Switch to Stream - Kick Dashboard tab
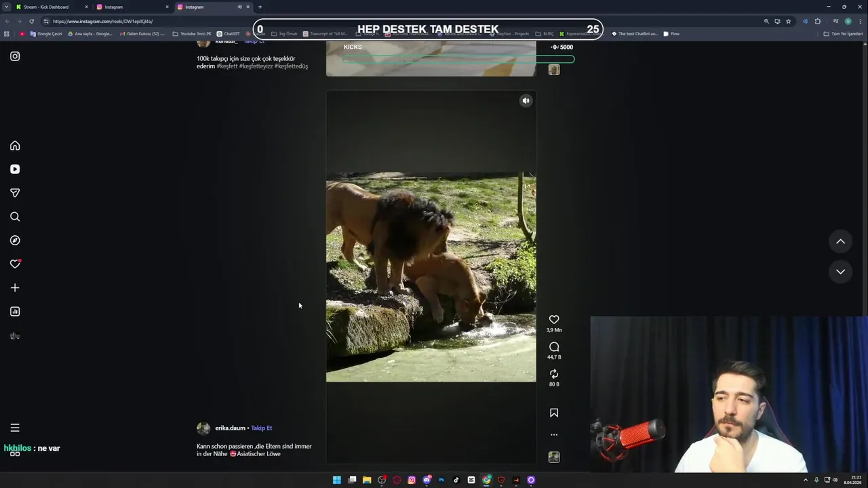 pyautogui.click(x=52, y=7)
